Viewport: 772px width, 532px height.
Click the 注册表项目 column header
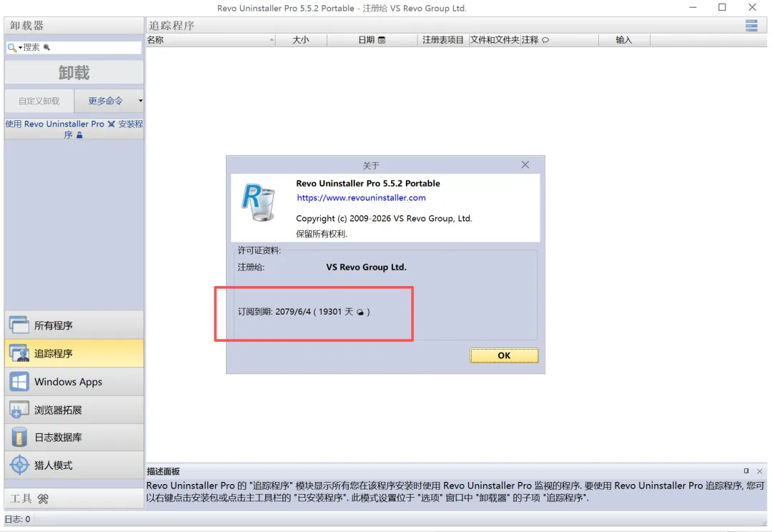click(x=443, y=40)
